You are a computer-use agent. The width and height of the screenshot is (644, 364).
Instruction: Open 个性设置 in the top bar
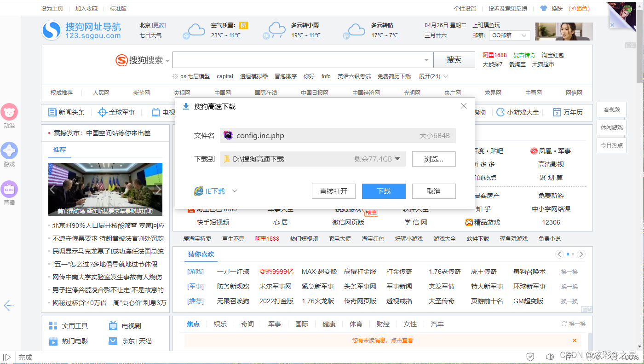[x=465, y=8]
